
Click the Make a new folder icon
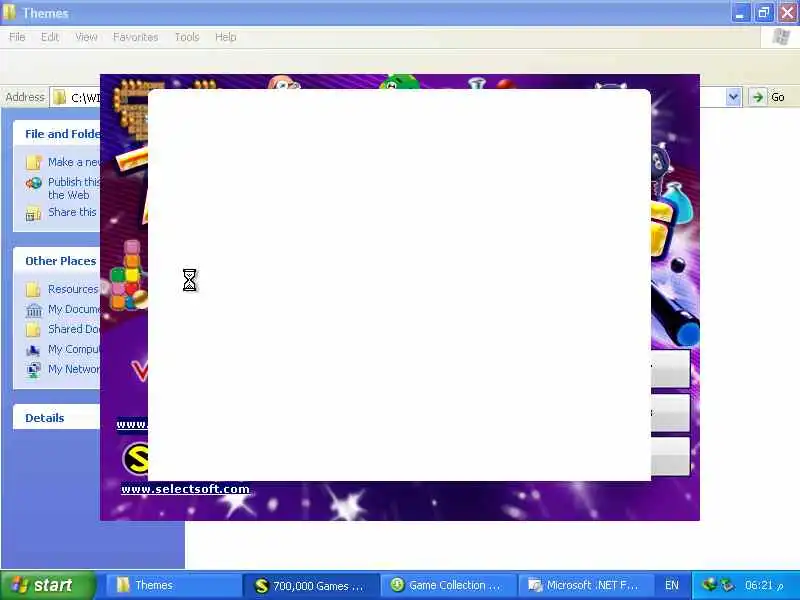[x=34, y=163]
